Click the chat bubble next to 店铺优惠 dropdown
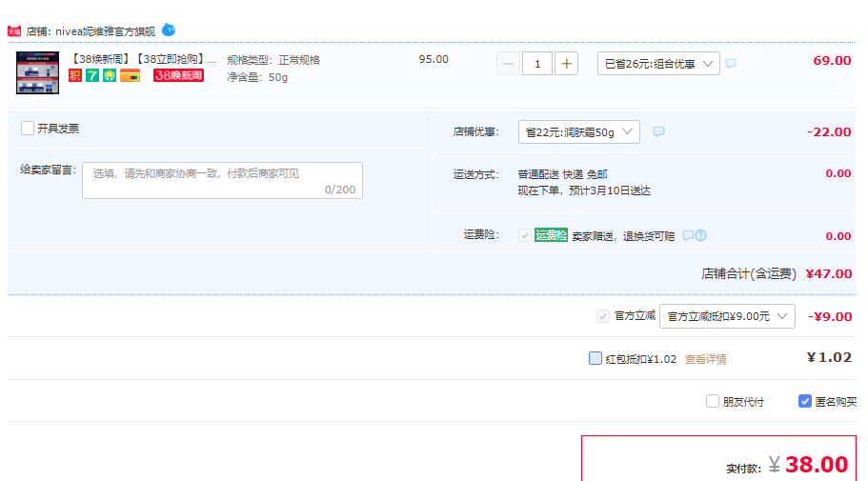Screen dimensions: 868x481 pos(658,131)
